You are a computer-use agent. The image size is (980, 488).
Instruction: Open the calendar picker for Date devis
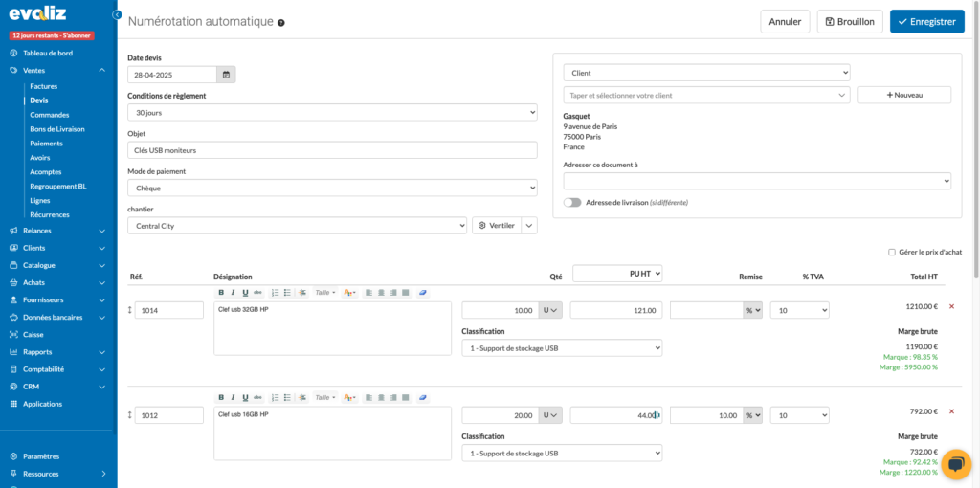pos(226,75)
